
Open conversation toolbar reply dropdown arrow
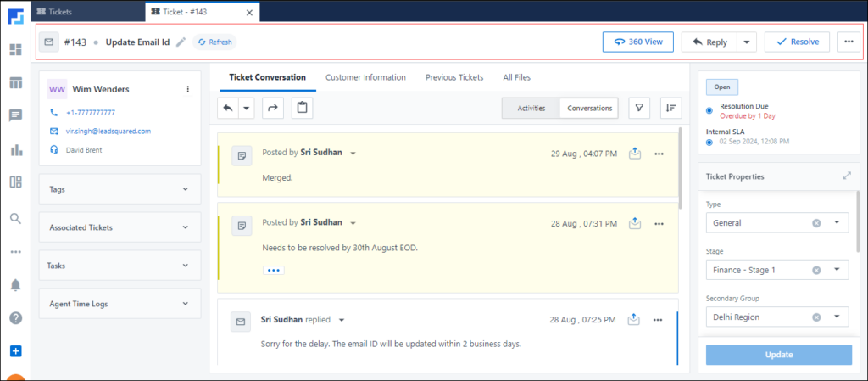point(246,109)
